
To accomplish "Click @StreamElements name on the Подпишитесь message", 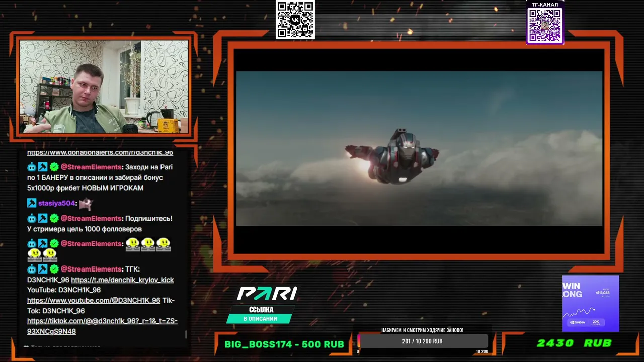I will 92,218.
